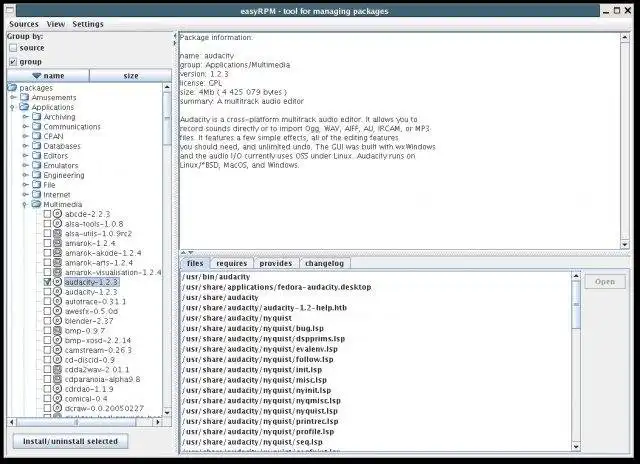Select /usr/bin/audacity in the file list
This screenshot has width=640, height=464.
[216, 277]
